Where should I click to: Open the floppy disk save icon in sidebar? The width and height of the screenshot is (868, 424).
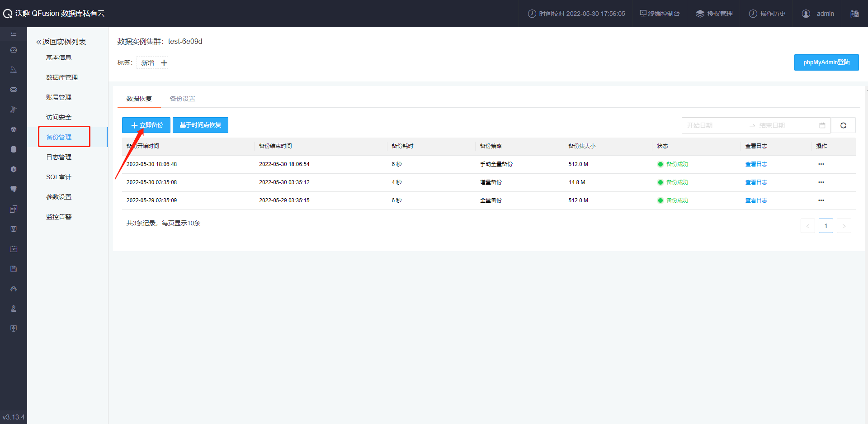click(14, 269)
